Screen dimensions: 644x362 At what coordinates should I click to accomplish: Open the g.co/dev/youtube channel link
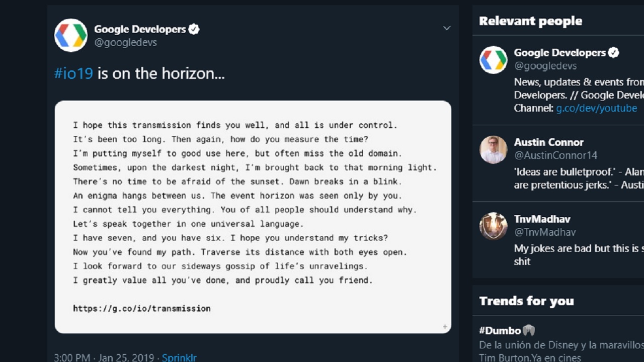(x=596, y=108)
